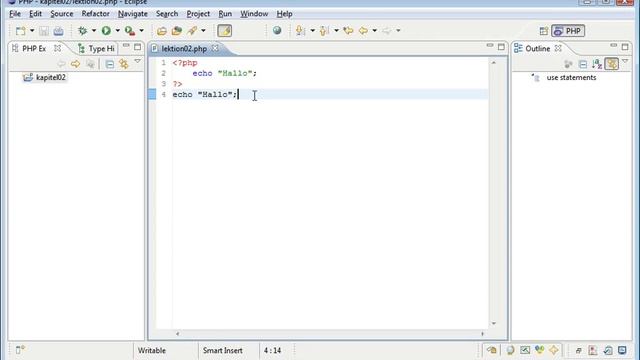The height and width of the screenshot is (360, 640).
Task: Open the Search menu
Action: click(167, 14)
